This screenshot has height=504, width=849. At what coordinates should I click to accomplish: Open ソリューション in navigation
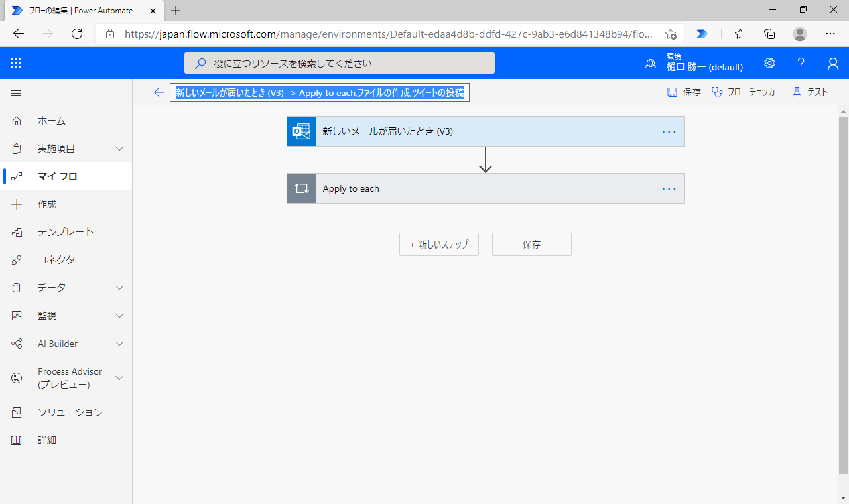click(x=66, y=412)
